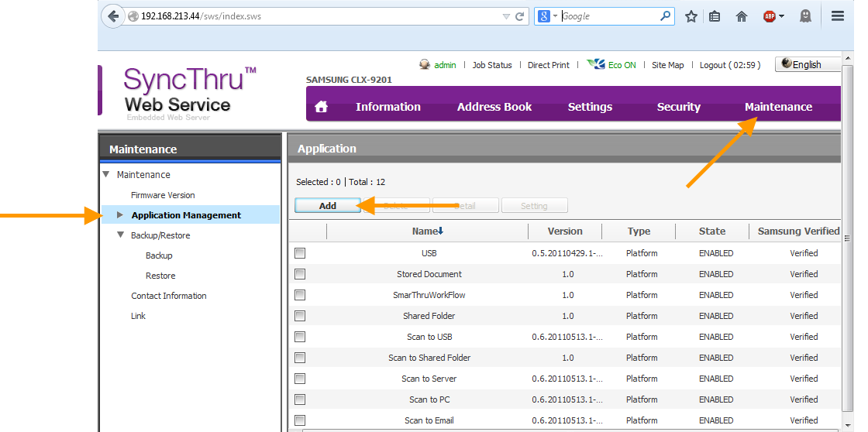Check the SmarThruWorkFlow checkbox
This screenshot has height=432, width=868.
(300, 295)
